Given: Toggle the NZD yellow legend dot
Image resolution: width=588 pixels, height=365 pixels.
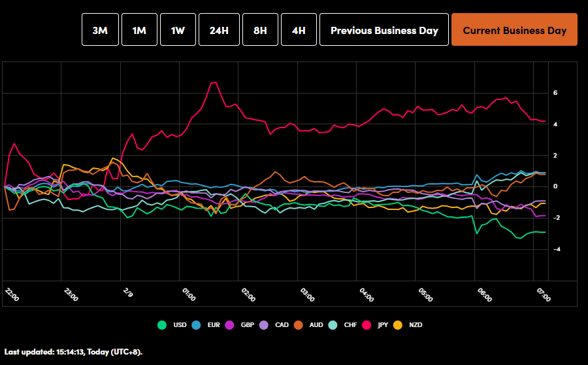Looking at the screenshot, I should [x=398, y=325].
